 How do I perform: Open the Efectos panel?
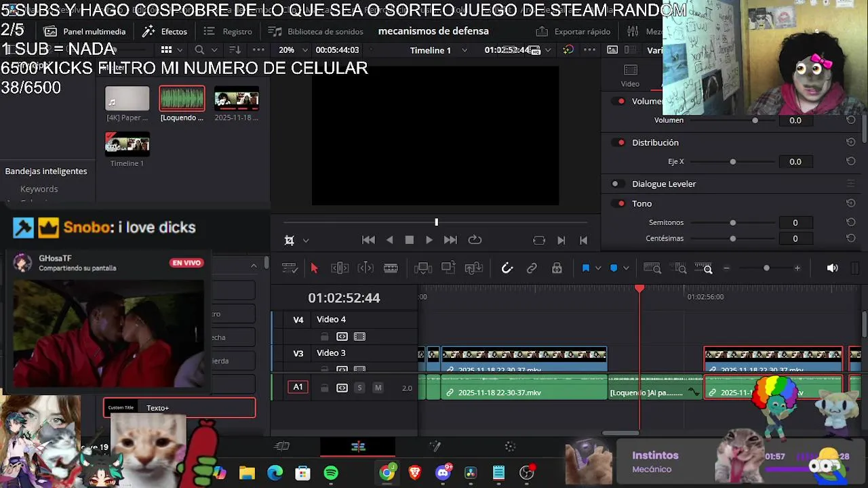click(x=165, y=31)
